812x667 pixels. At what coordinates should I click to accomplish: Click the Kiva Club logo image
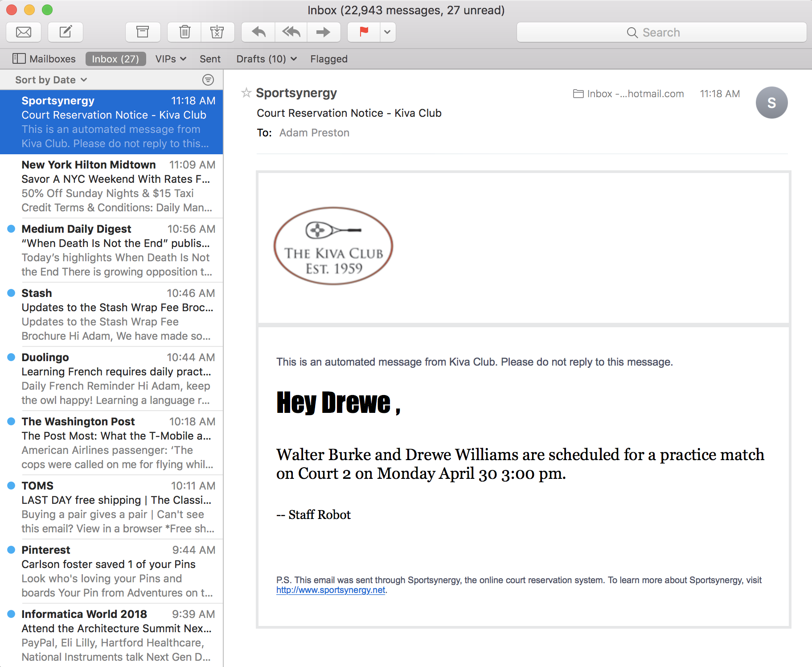[333, 246]
